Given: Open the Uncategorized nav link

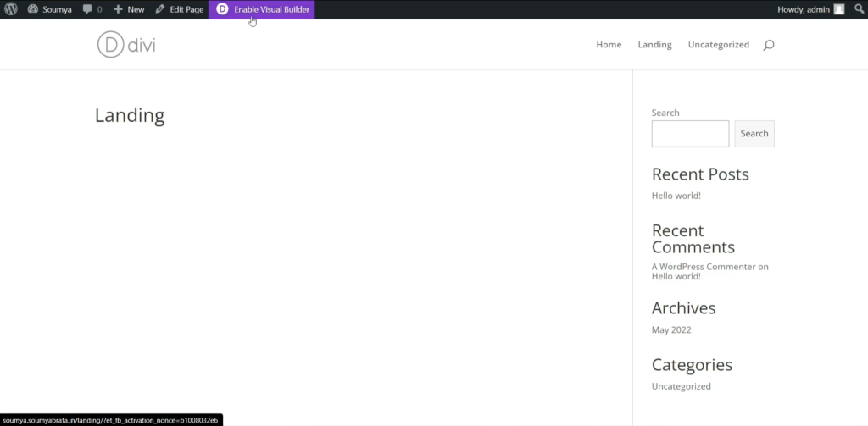Looking at the screenshot, I should 719,45.
